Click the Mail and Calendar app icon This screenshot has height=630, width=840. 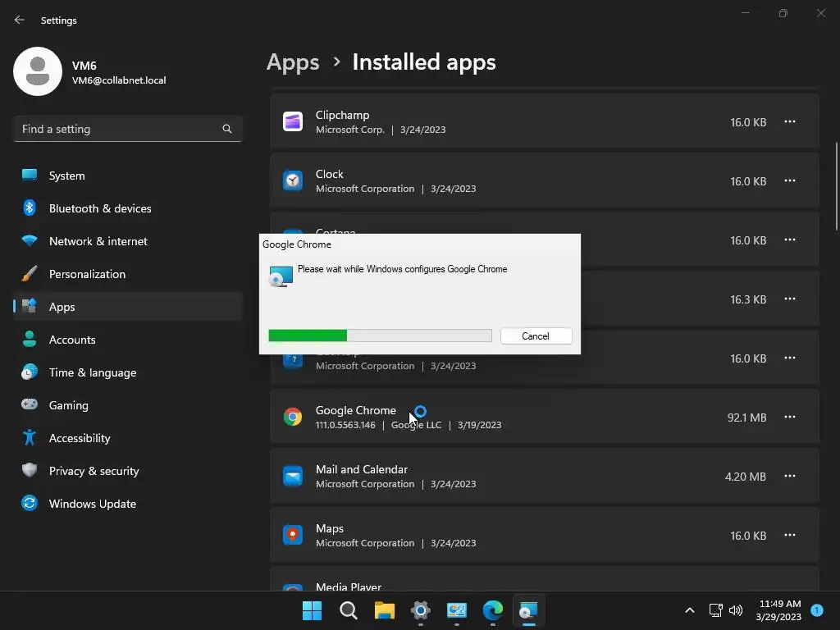pos(293,476)
